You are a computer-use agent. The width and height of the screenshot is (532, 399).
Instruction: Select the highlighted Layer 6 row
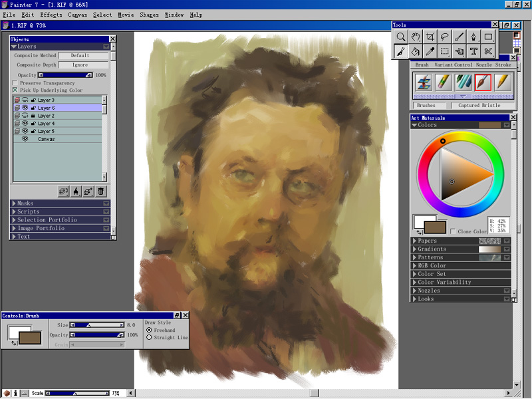58,108
